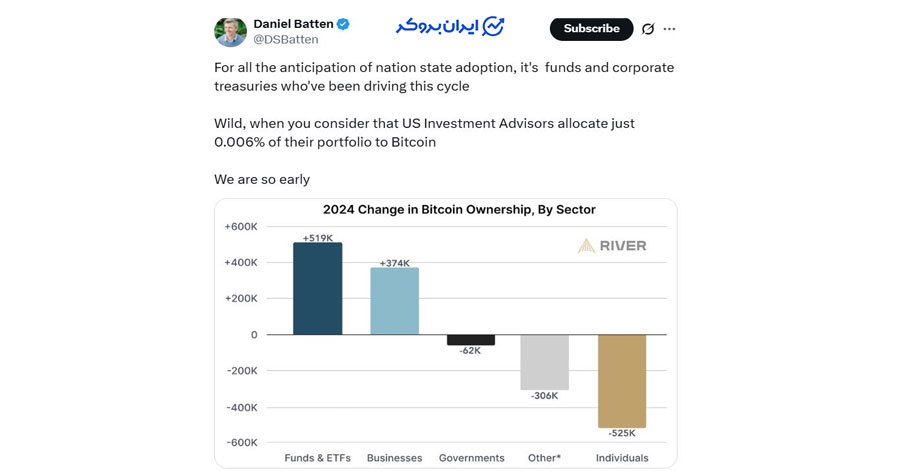
Task: Click the +519K value label
Action: click(x=317, y=237)
